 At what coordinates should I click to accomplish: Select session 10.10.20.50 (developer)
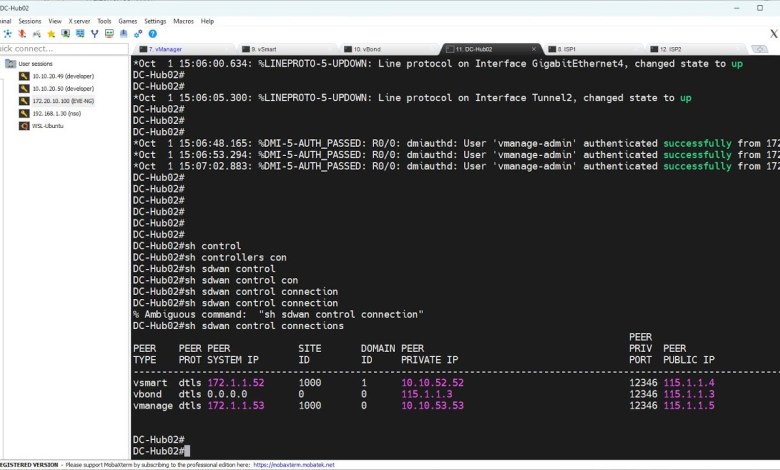(63, 89)
